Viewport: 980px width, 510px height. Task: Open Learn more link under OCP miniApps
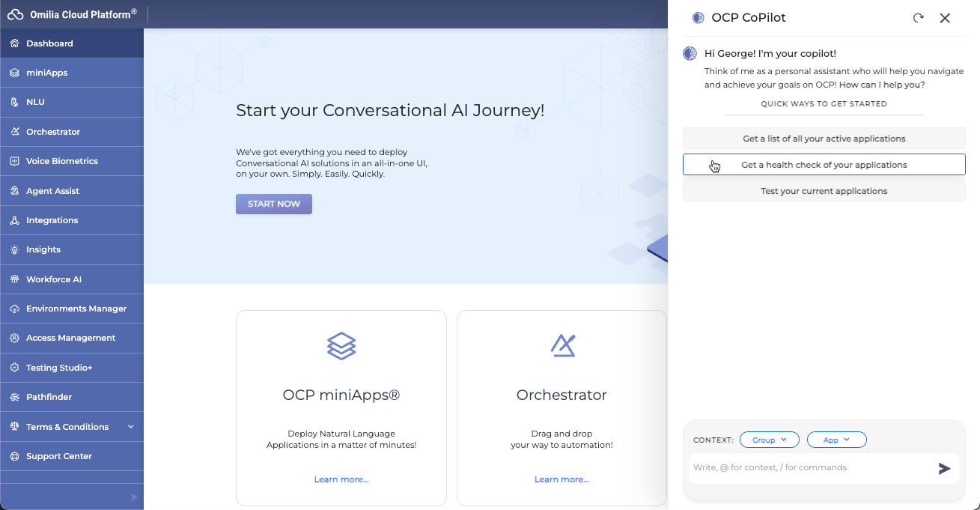[341, 479]
